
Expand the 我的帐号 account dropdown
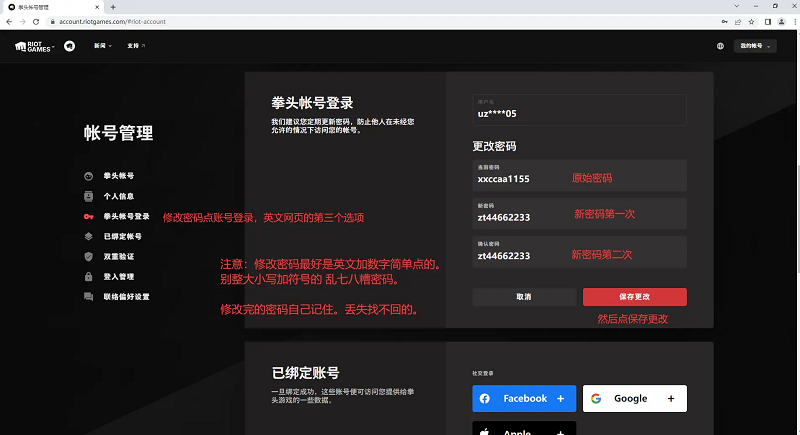[x=755, y=46]
